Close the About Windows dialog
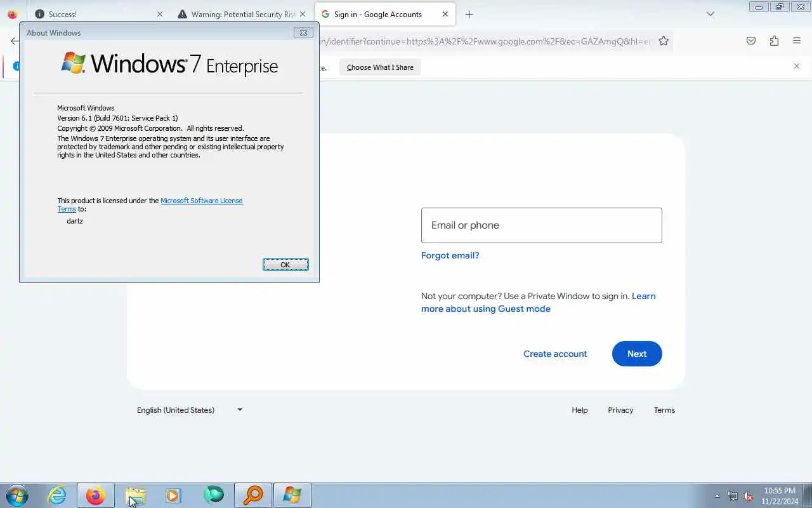Screen dimensions: 812x508 click(x=303, y=32)
